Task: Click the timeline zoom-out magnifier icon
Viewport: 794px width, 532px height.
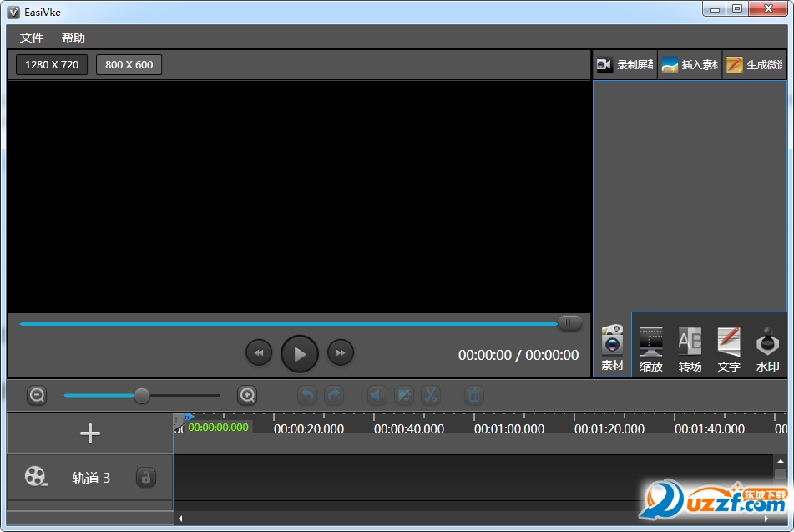Action: point(37,395)
